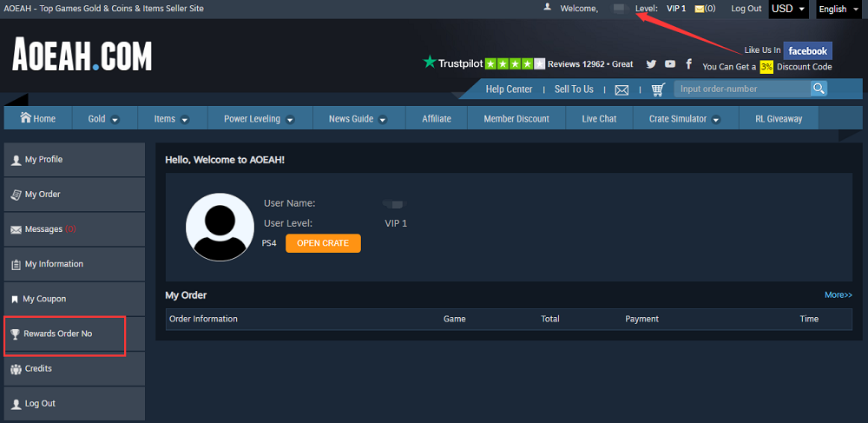This screenshot has width=868, height=423.
Task: Expand the News Guide menu
Action: (358, 118)
